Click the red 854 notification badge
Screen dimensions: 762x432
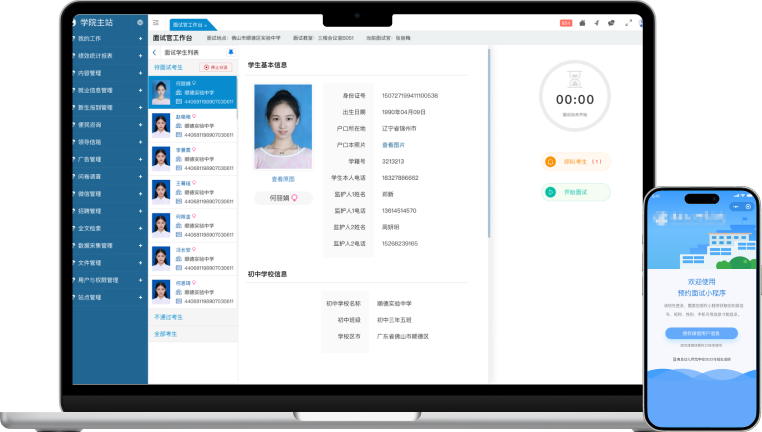click(566, 22)
